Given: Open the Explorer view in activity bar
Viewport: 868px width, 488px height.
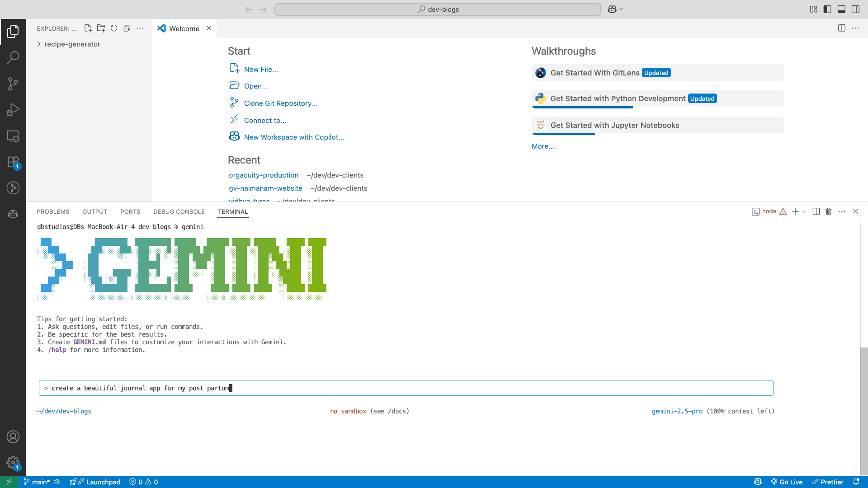Looking at the screenshot, I should [x=13, y=31].
